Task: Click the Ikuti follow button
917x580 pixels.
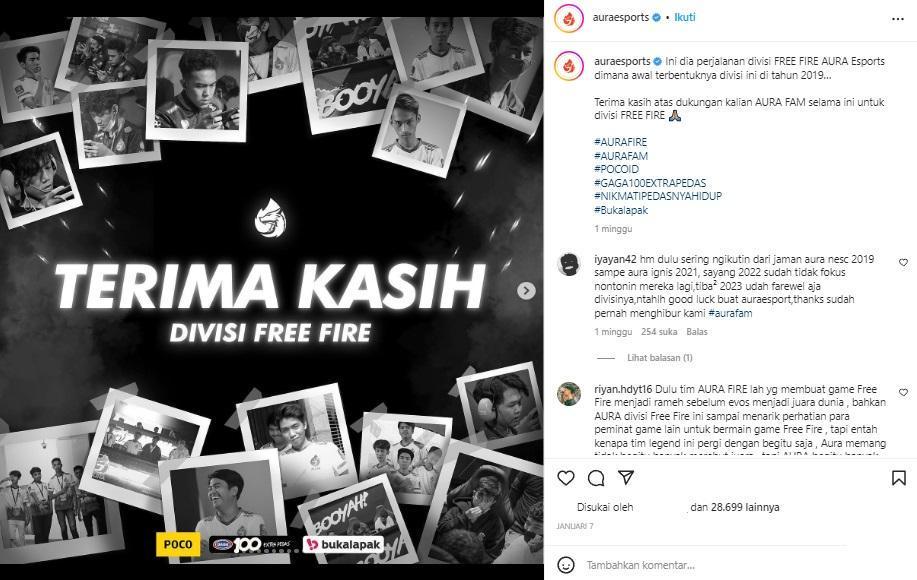Action: (685, 17)
